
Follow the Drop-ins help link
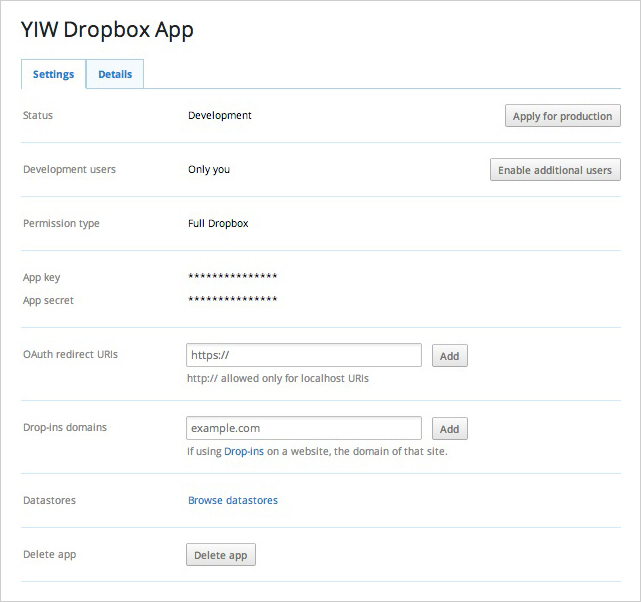[244, 451]
